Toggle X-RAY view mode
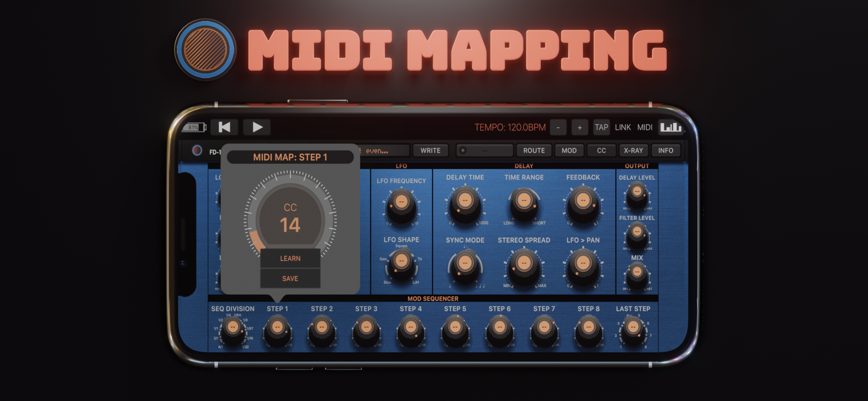This screenshot has width=868, height=401. [633, 150]
